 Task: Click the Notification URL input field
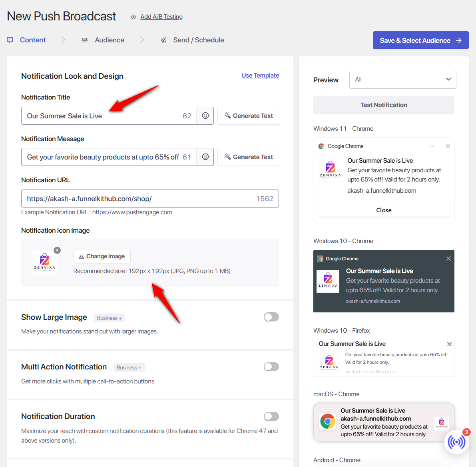tap(150, 199)
